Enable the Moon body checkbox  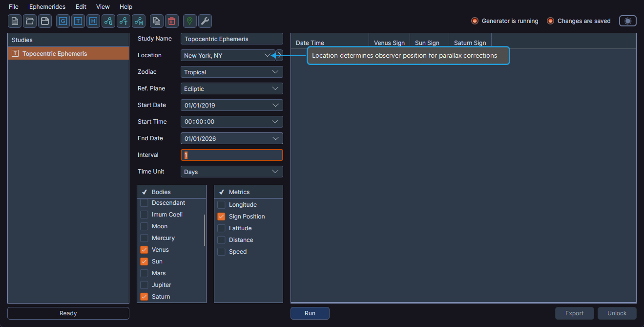pyautogui.click(x=144, y=226)
